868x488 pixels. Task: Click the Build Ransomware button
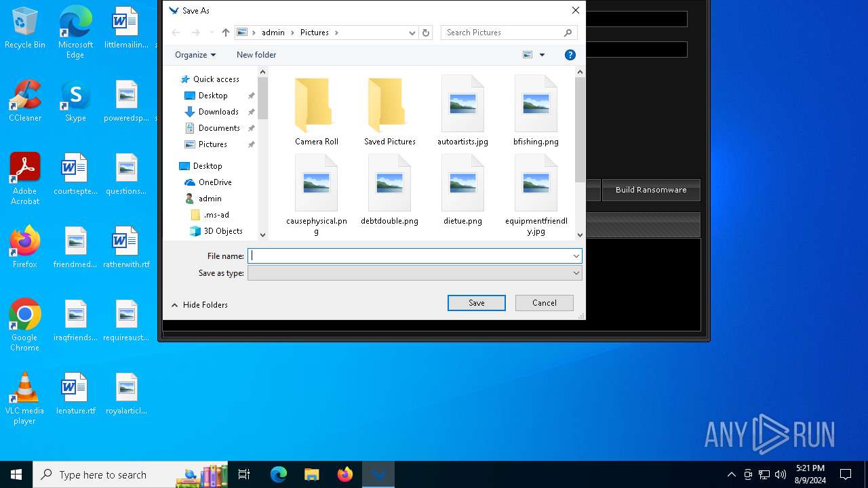651,190
